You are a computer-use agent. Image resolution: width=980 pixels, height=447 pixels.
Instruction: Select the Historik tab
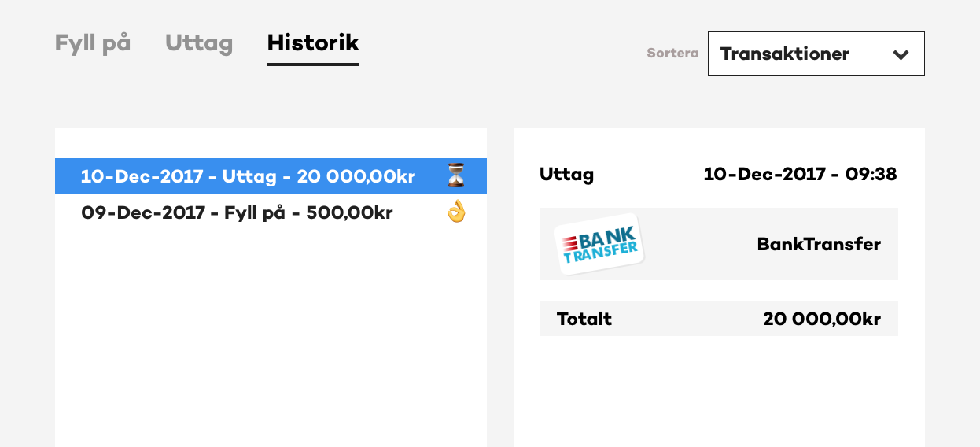click(313, 43)
